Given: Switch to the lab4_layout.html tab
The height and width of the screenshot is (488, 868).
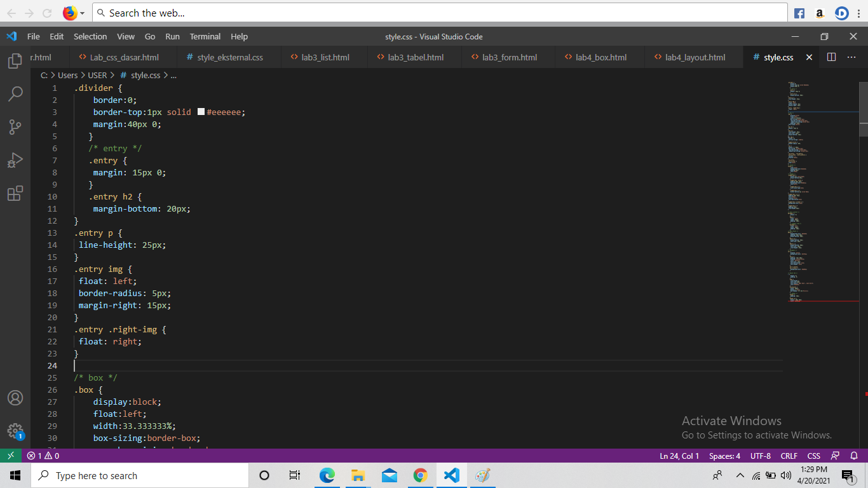Looking at the screenshot, I should (x=694, y=57).
